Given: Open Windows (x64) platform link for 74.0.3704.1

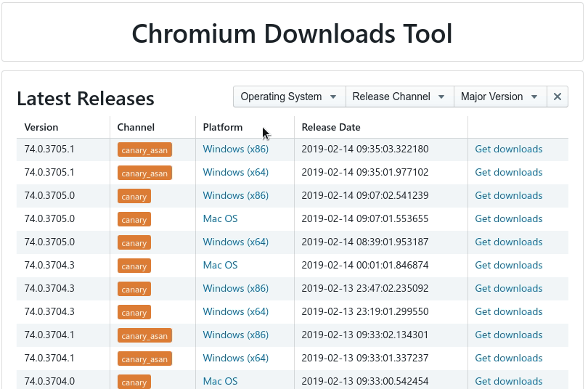Looking at the screenshot, I should (235, 359).
